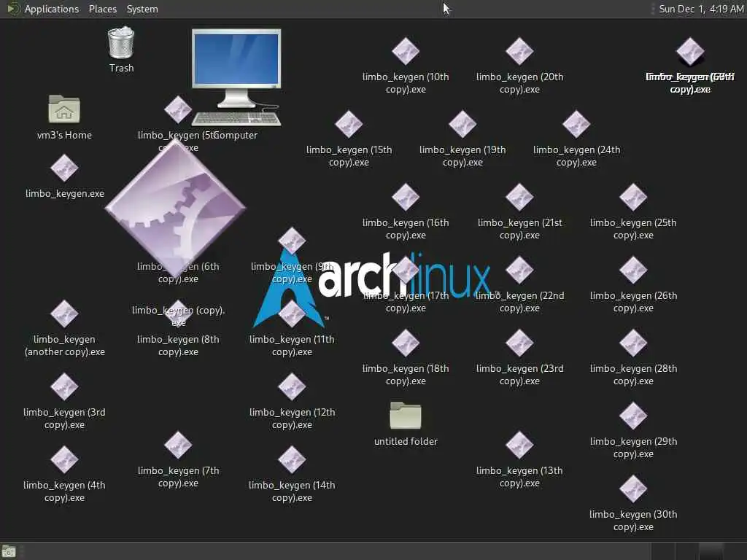Image resolution: width=747 pixels, height=560 pixels.
Task: Select limbo_keygen (19th copy).exe icon
Action: point(462,124)
